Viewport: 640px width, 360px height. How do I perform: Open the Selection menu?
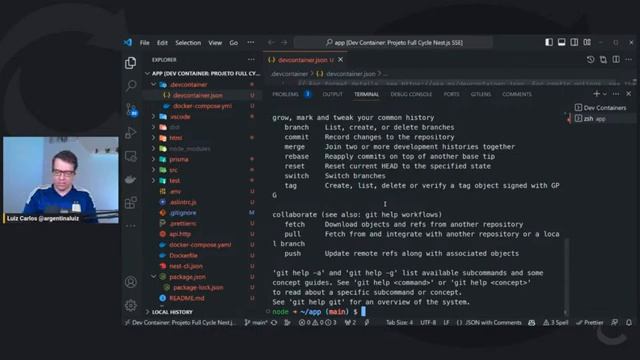(188, 42)
